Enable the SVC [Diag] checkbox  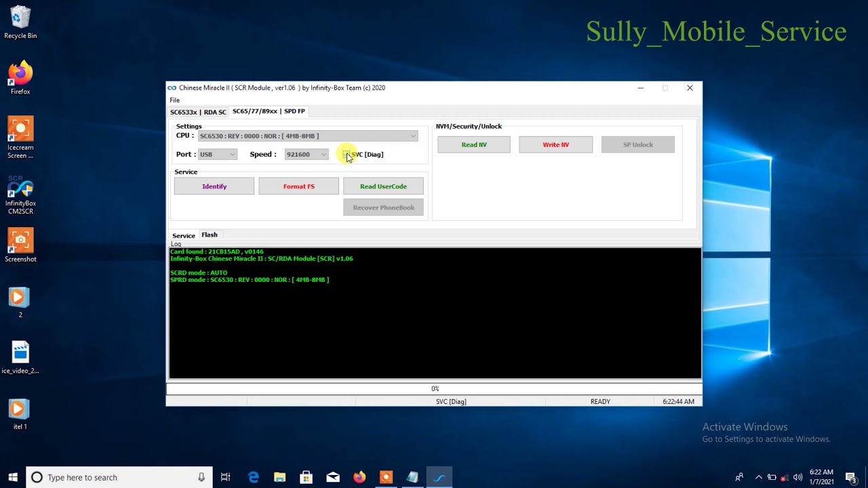pos(347,155)
